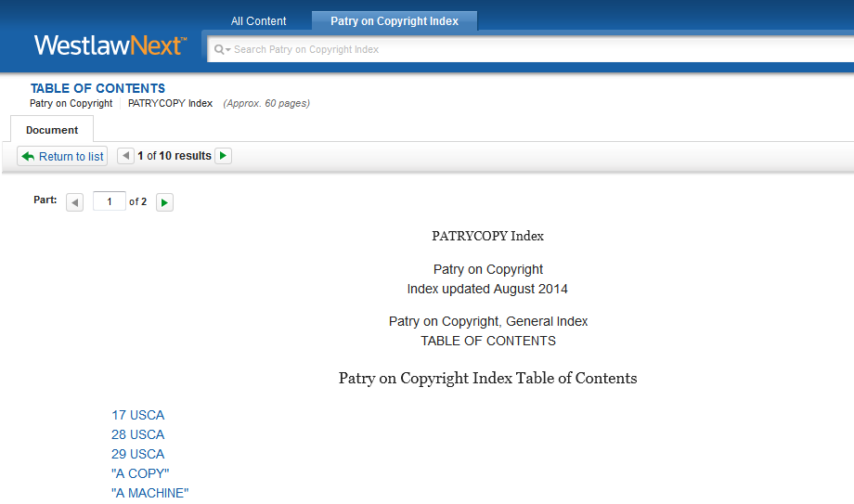Open the "A COPY" index link

tap(140, 473)
